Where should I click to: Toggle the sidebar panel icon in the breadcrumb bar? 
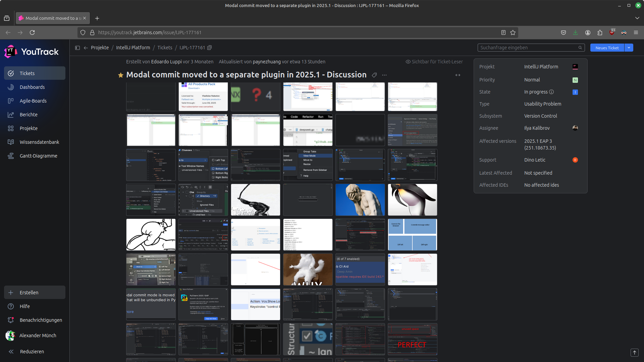77,48
